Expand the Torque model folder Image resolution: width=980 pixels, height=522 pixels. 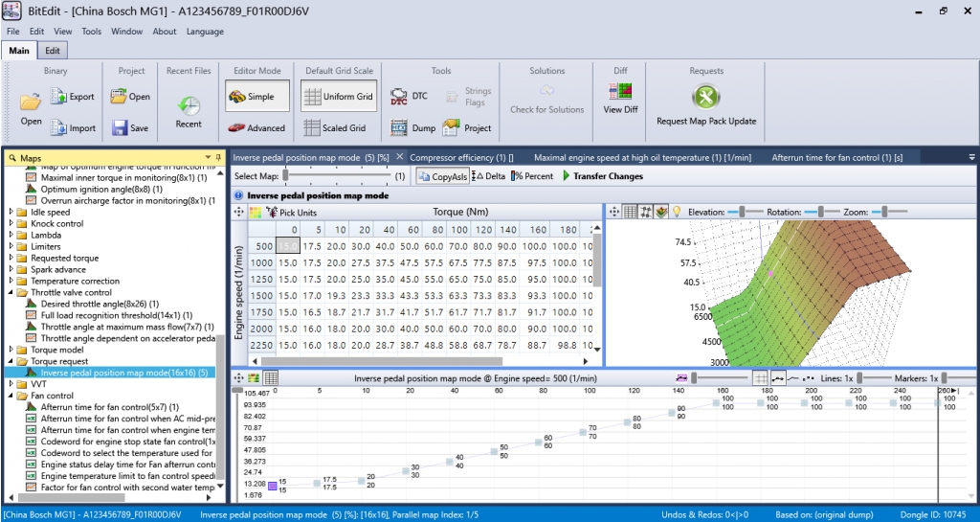click(x=11, y=351)
